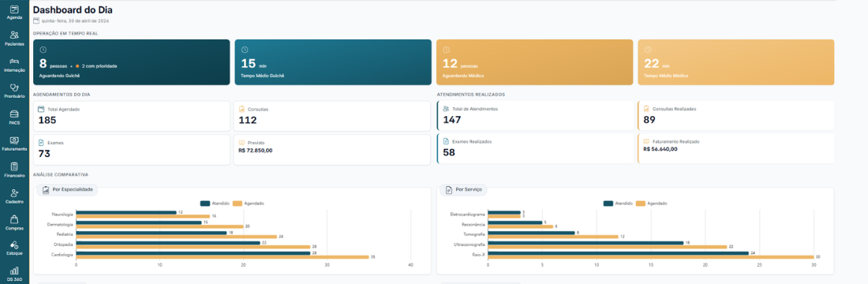868x284 pixels.
Task: Click the Ortopedia Atendido bar labeled 22
Action: click(x=168, y=242)
